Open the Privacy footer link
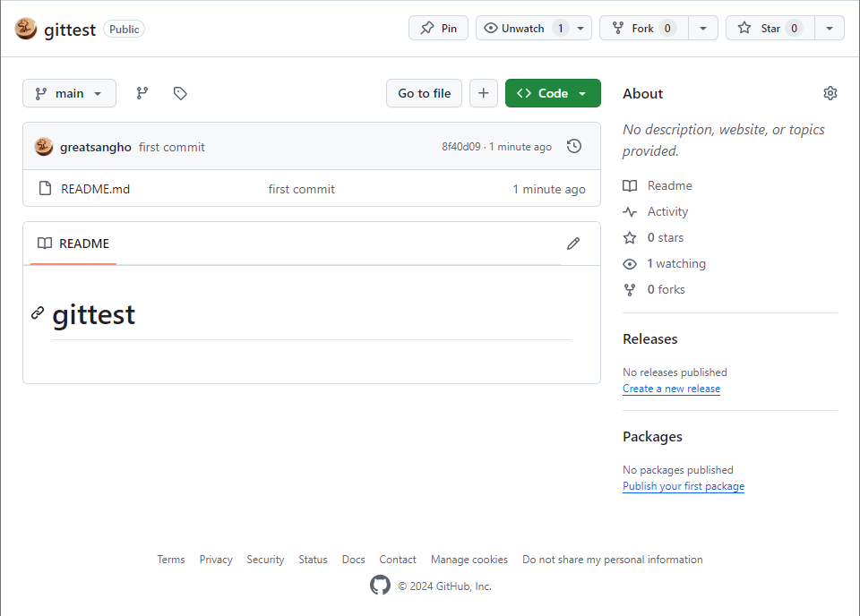Viewport: 860px width, 616px height. pos(216,560)
